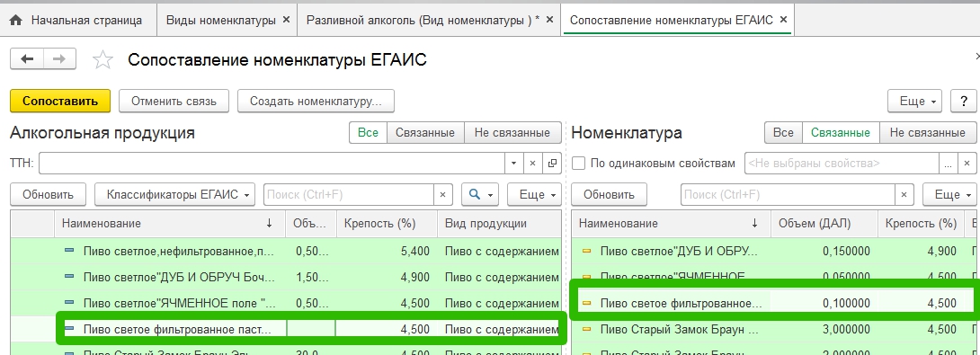Expand the ТТН dropdown arrow
Viewport: 980px width, 355px height.
(x=513, y=164)
